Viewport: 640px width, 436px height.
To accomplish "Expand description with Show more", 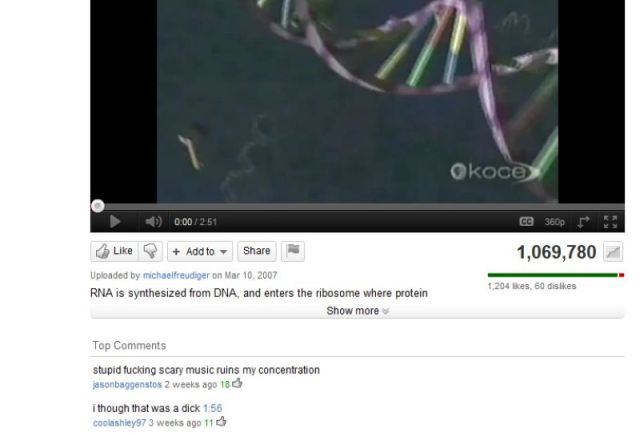I will (x=358, y=311).
